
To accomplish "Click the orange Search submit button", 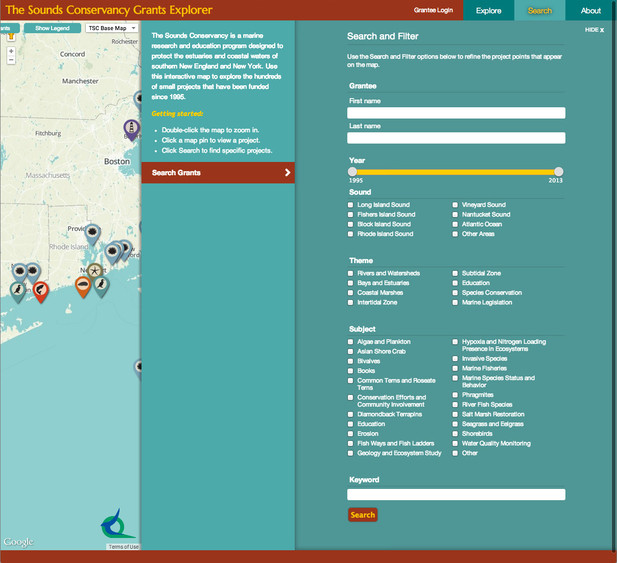I will pyautogui.click(x=362, y=515).
